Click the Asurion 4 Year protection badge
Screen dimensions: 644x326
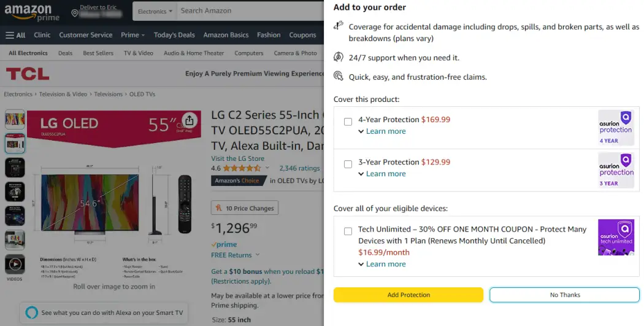[616, 127]
